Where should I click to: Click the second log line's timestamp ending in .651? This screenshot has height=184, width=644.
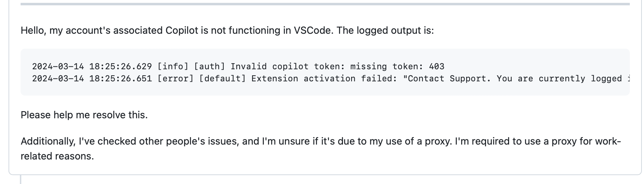click(92, 79)
